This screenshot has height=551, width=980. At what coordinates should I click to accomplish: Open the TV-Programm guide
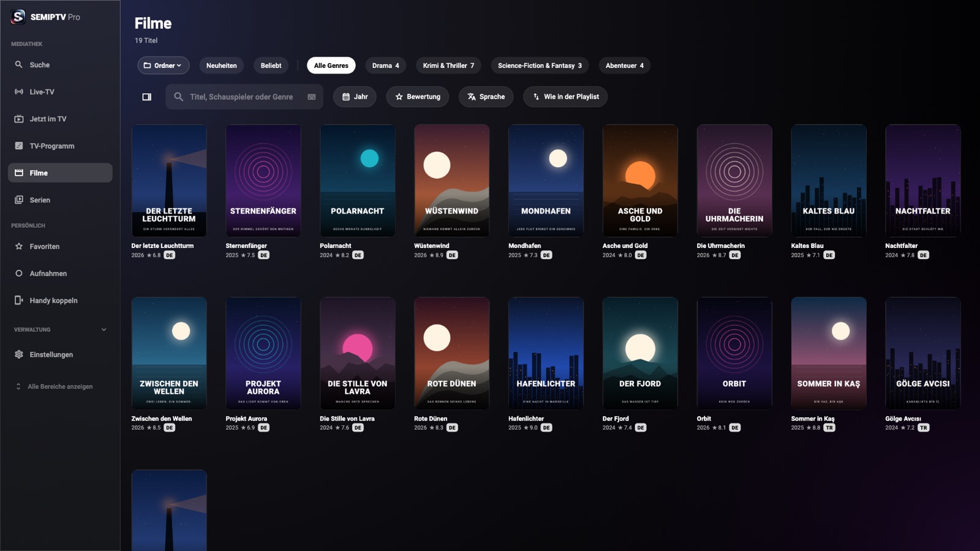60,146
